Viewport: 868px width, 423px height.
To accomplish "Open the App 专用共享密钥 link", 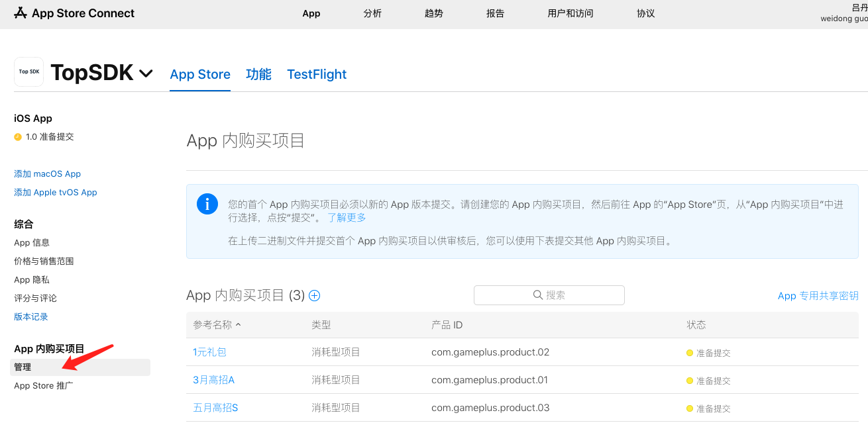I will [x=818, y=296].
